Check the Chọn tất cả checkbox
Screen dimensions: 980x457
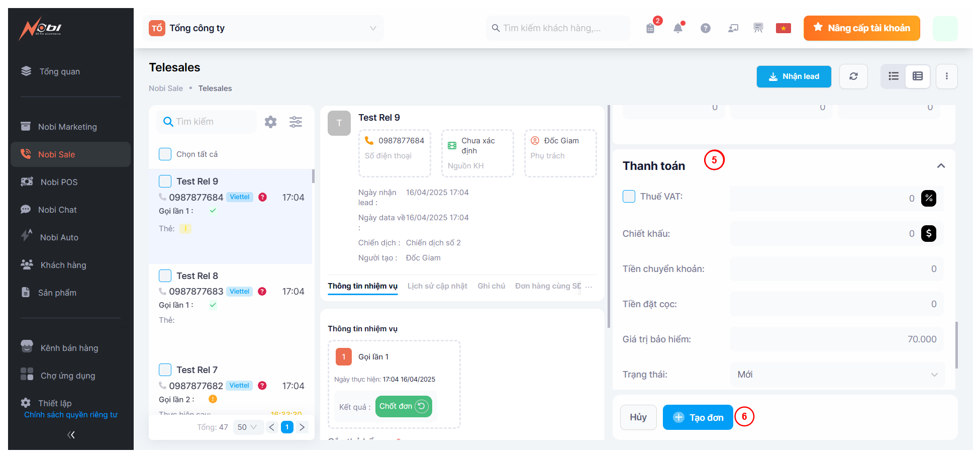point(165,154)
